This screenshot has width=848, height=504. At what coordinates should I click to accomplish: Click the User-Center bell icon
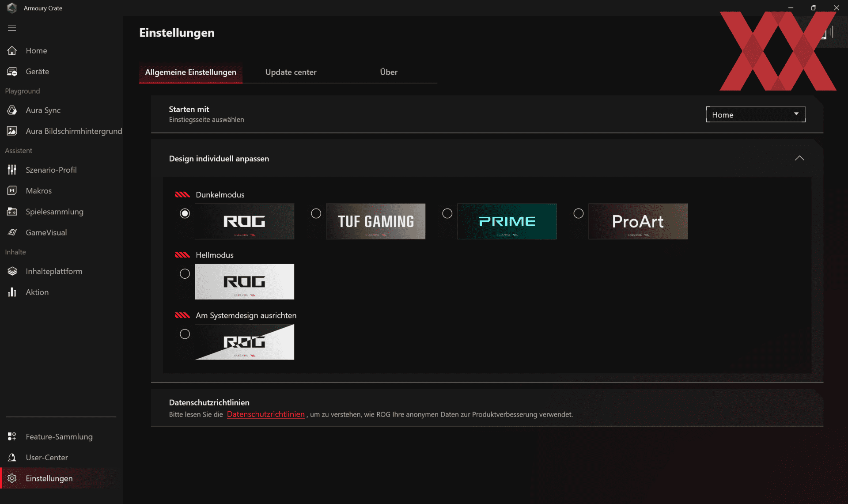12,458
